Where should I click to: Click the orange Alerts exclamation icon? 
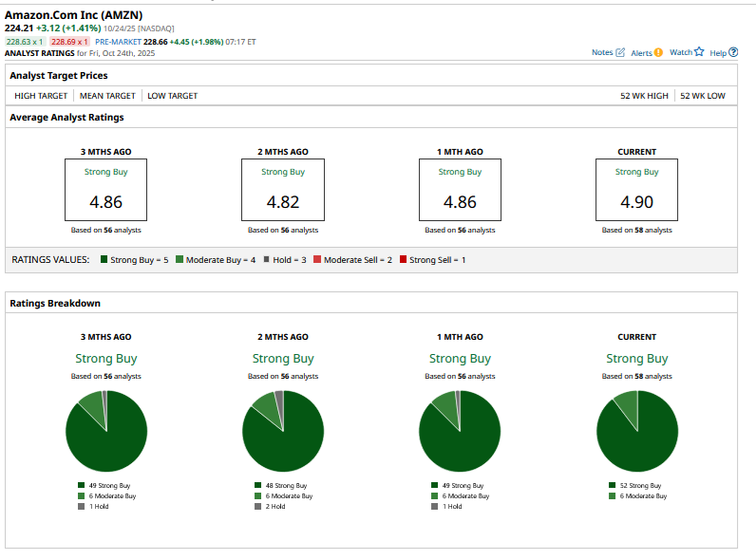coord(659,52)
